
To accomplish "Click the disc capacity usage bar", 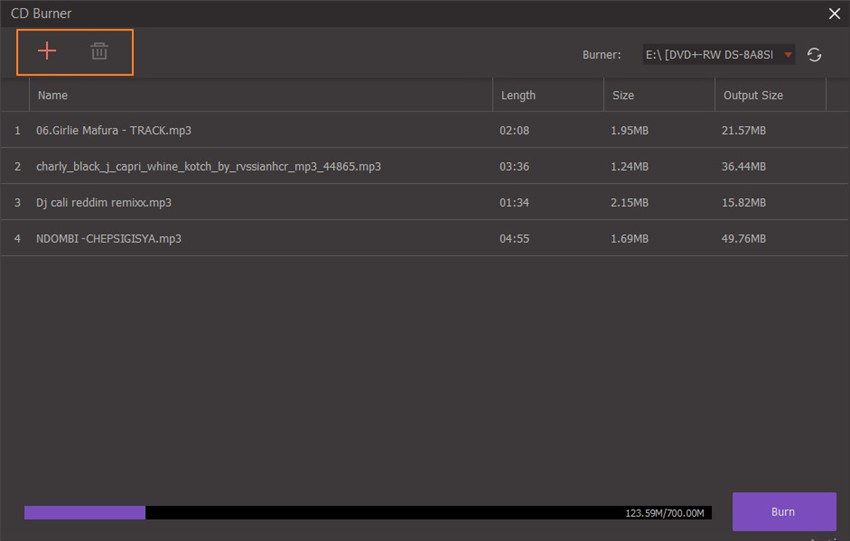I will (368, 513).
